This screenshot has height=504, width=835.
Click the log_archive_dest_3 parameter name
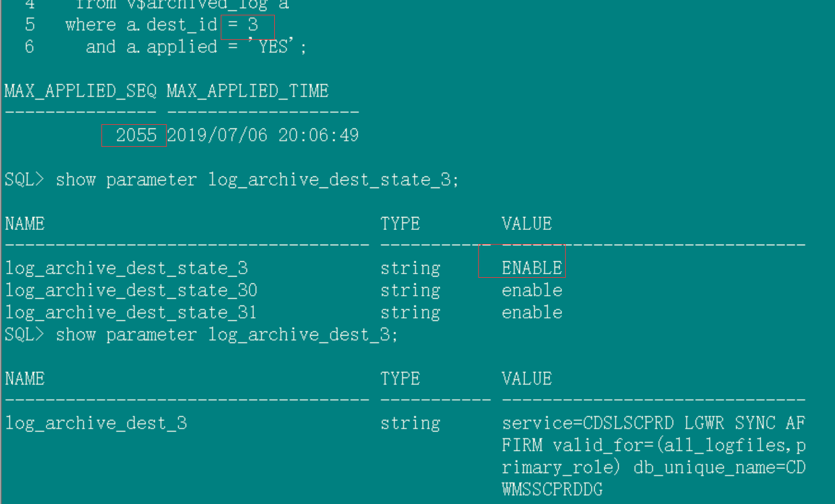click(96, 423)
